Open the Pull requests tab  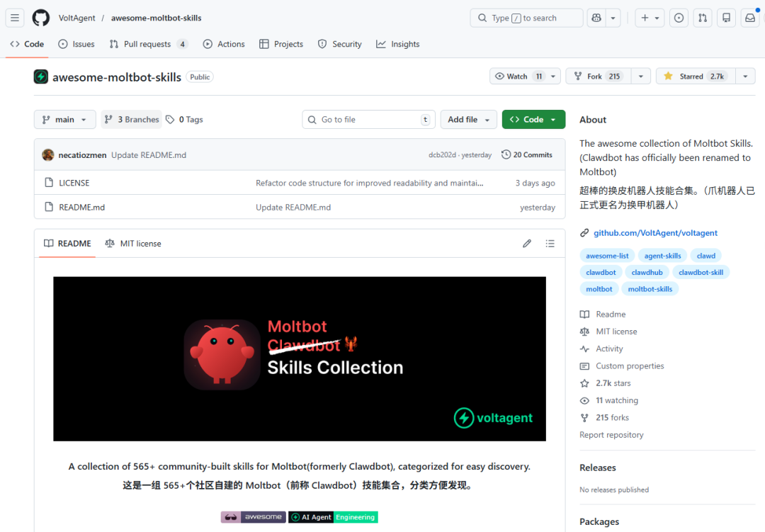click(148, 44)
